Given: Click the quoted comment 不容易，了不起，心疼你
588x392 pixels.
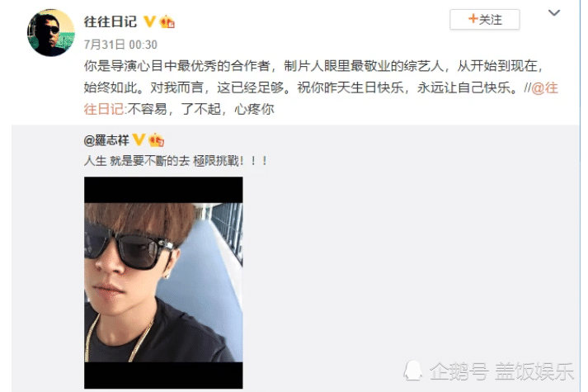Looking at the screenshot, I should tap(201, 110).
